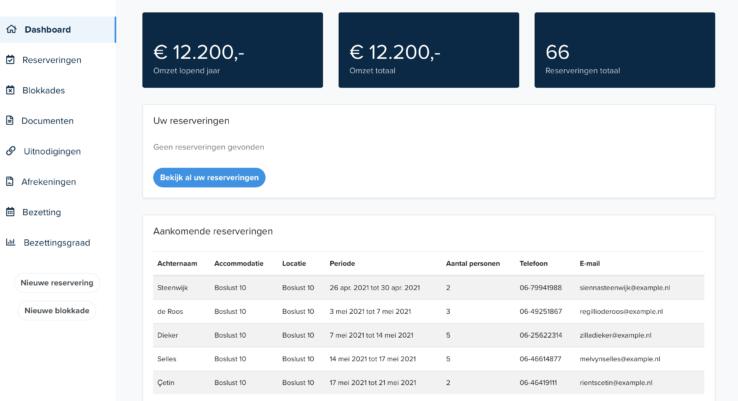
Task: Click the Nieuwe blokkade button
Action: [57, 311]
